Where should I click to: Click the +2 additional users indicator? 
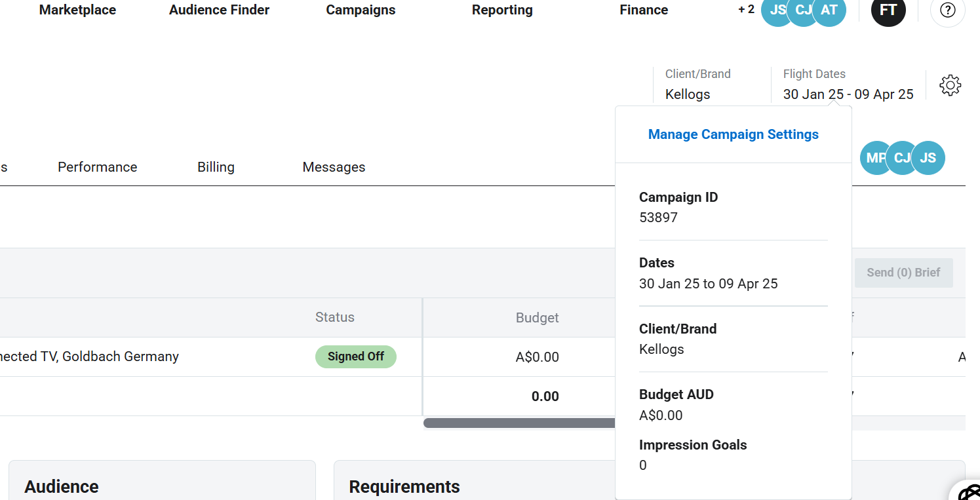coord(746,10)
